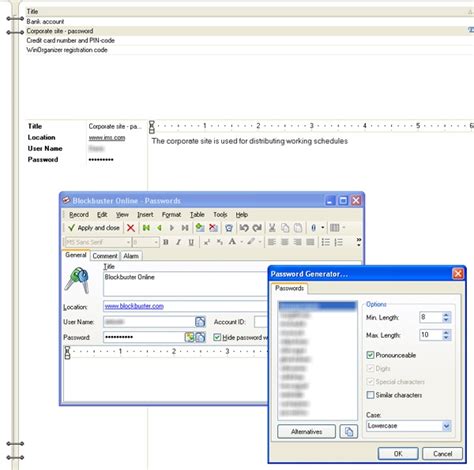
Task: Select the 'Bank account' list row
Action: coord(249,21)
